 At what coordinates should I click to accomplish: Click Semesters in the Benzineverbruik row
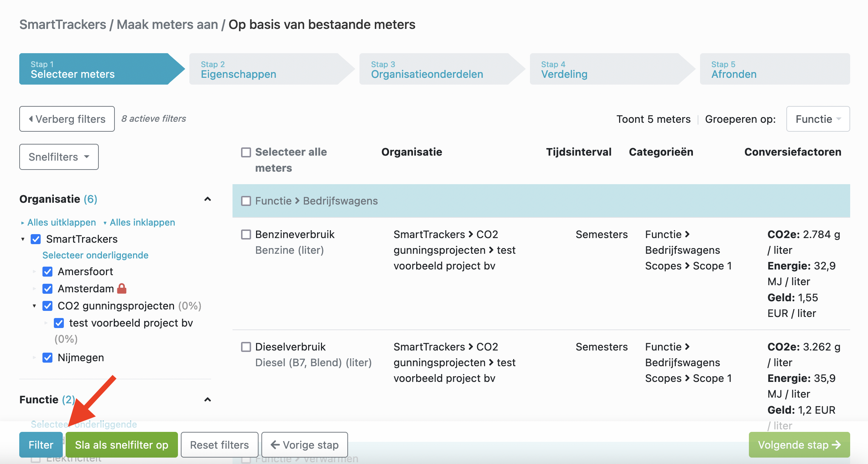[x=602, y=234]
